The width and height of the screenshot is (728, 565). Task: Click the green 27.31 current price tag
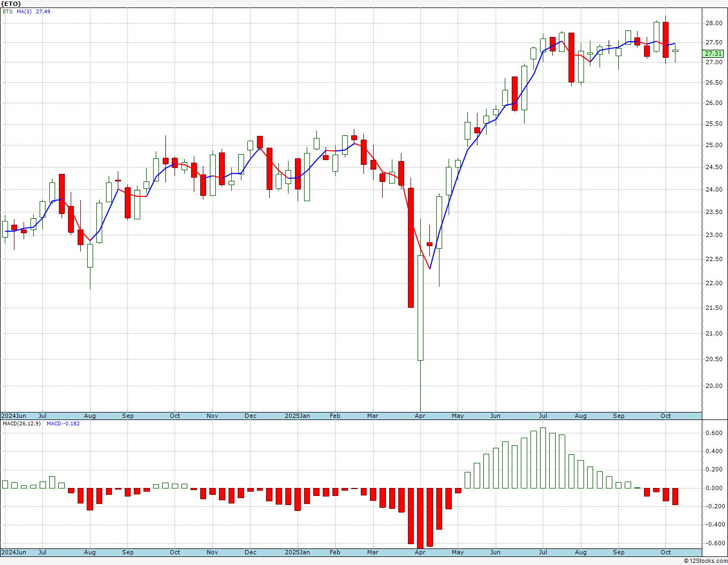coord(713,54)
